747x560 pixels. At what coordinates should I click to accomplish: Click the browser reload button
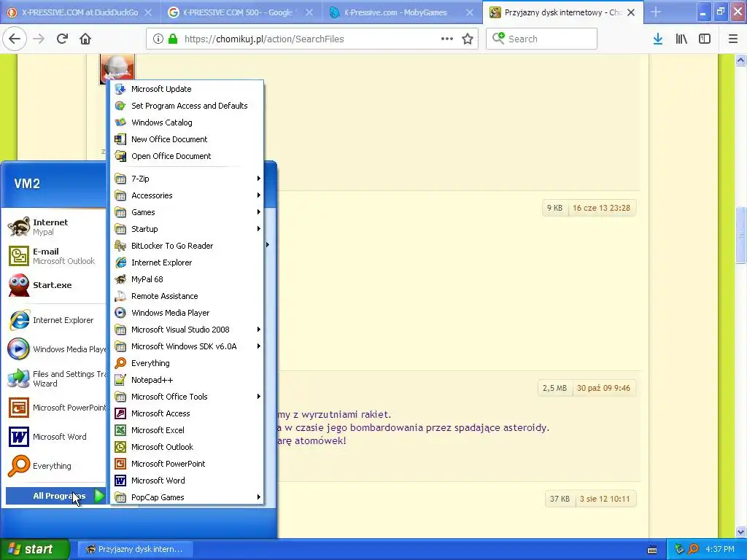pos(62,39)
